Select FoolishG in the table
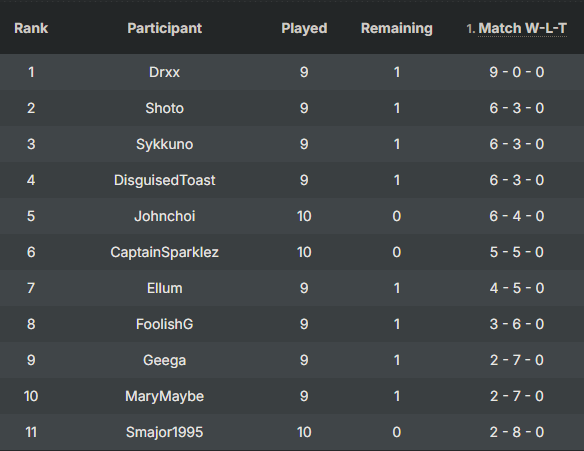Screen dimensions: 584x451 165,324
